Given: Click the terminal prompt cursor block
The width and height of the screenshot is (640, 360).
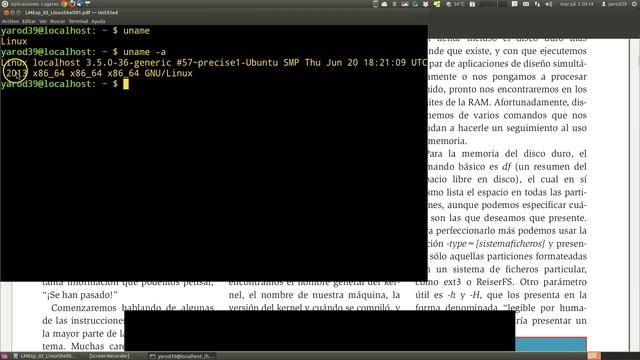Looking at the screenshot, I should coord(126,84).
